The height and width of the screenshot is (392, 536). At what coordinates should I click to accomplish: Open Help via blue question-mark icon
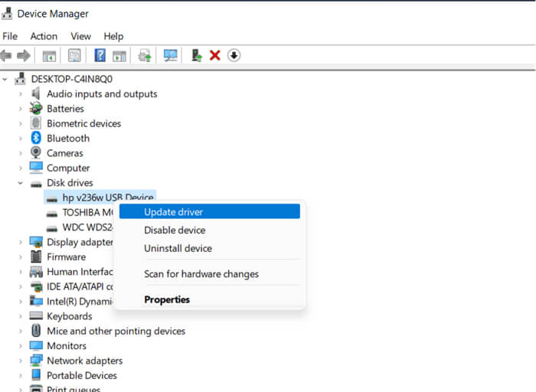click(x=100, y=55)
